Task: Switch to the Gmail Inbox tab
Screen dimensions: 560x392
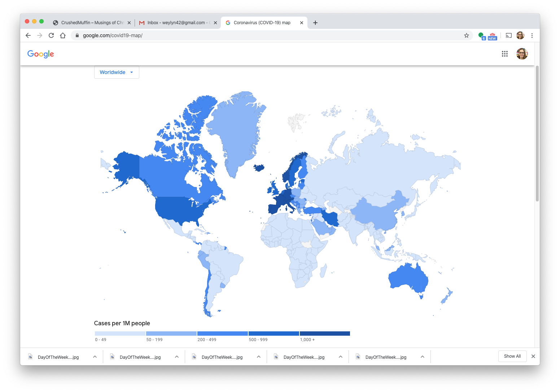Action: click(x=178, y=23)
